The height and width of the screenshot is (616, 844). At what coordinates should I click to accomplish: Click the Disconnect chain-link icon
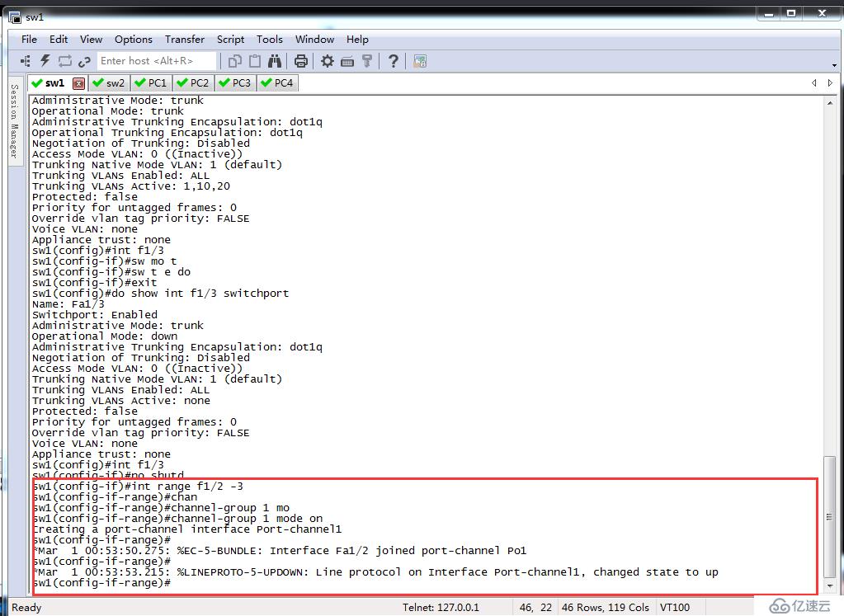[84, 62]
